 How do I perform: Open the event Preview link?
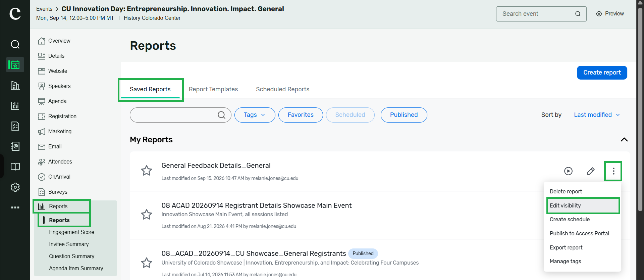(x=610, y=14)
